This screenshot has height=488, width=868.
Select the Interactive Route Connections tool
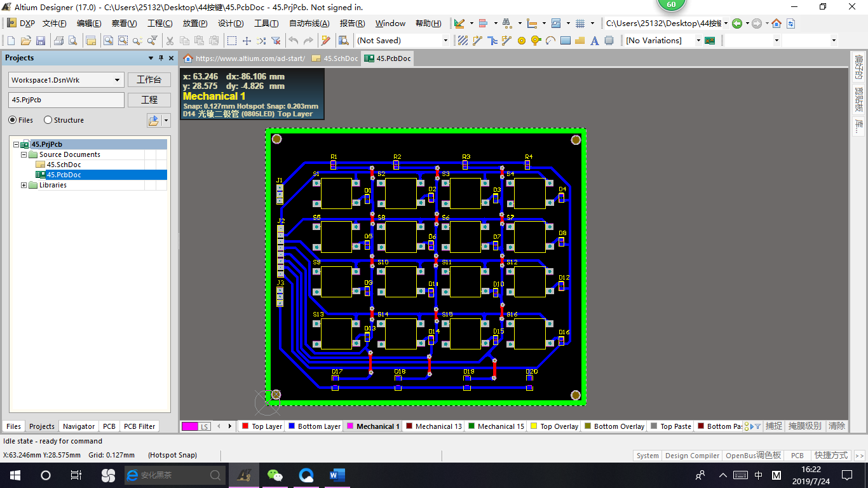click(x=477, y=41)
